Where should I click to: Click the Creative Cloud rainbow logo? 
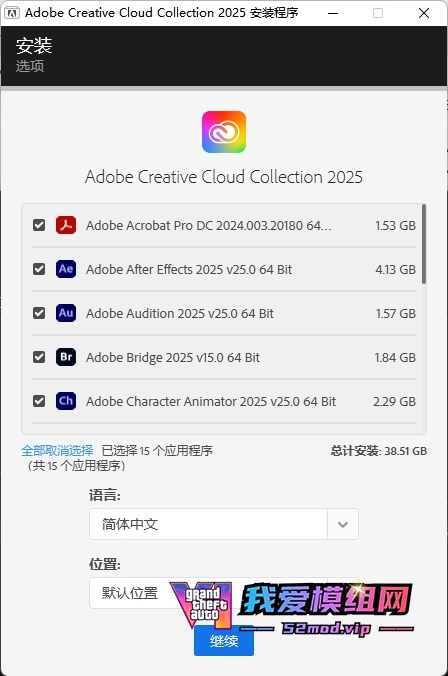coord(224,132)
